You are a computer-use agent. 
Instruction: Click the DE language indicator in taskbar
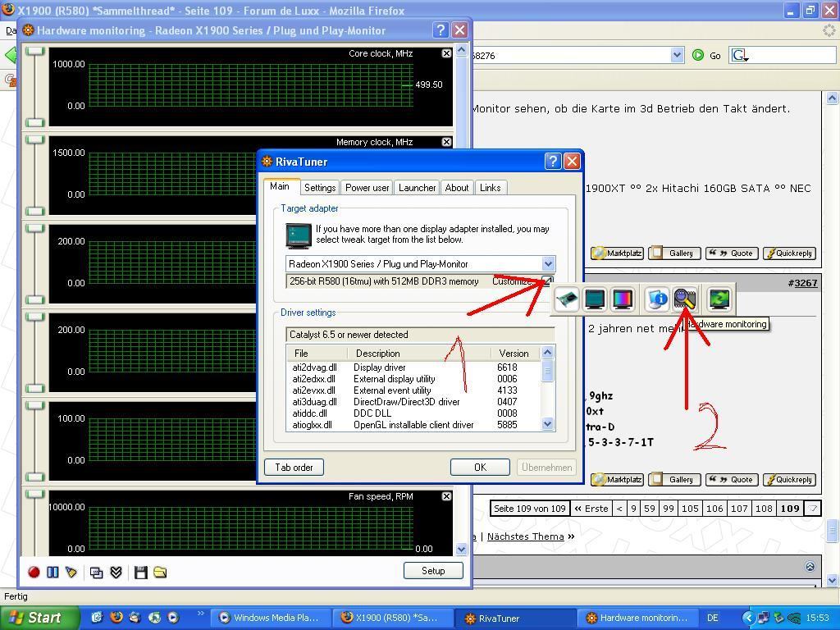[x=713, y=618]
